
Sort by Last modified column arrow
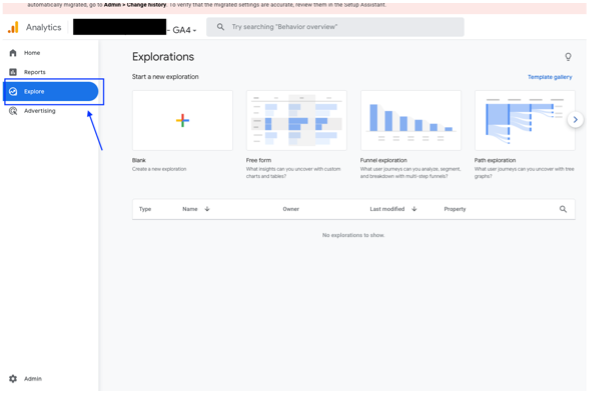click(414, 209)
